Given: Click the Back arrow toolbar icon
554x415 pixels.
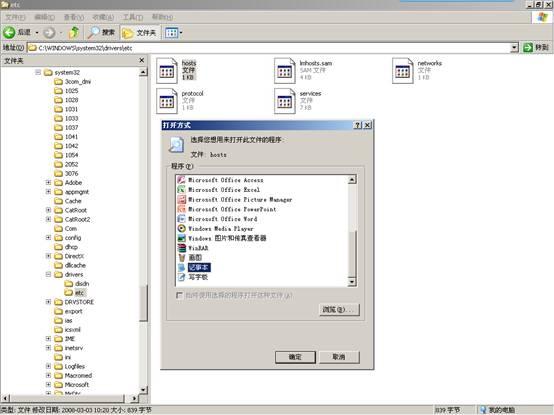Looking at the screenshot, I should click(9, 33).
